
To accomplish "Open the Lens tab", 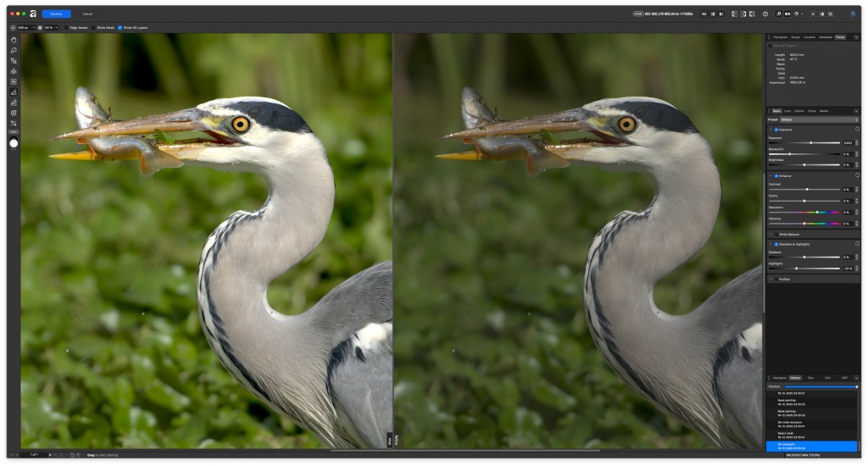I will pos(787,111).
